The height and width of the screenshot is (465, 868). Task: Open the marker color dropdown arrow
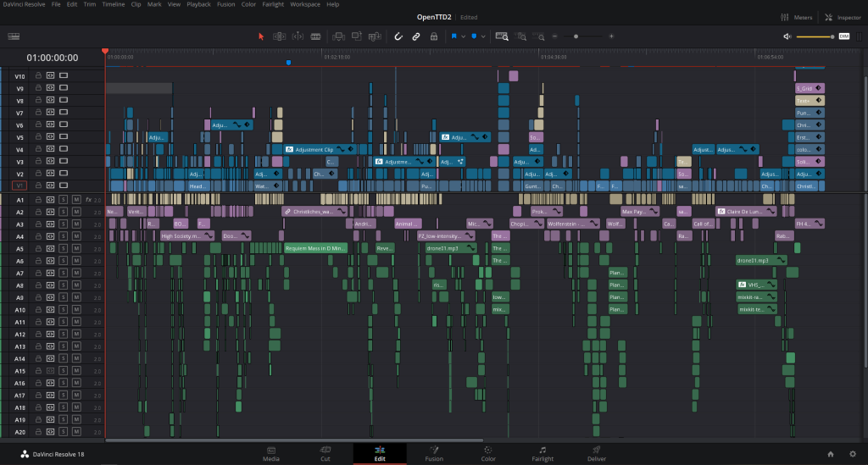click(483, 36)
